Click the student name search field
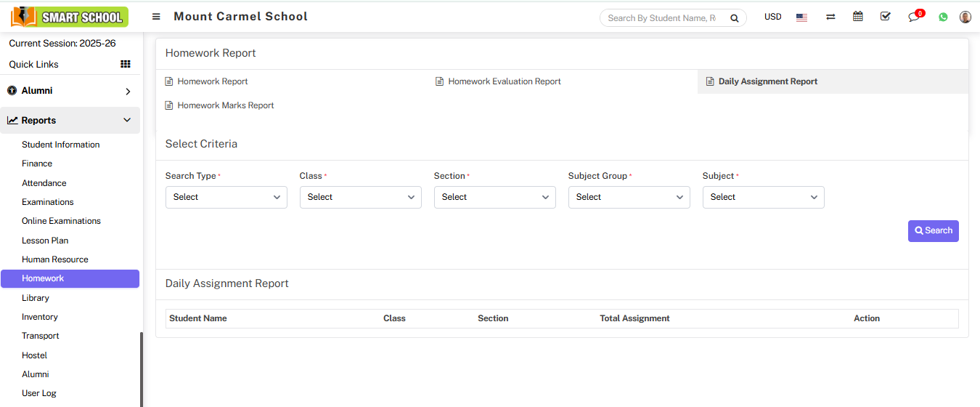Image resolution: width=980 pixels, height=407 pixels. pos(662,18)
